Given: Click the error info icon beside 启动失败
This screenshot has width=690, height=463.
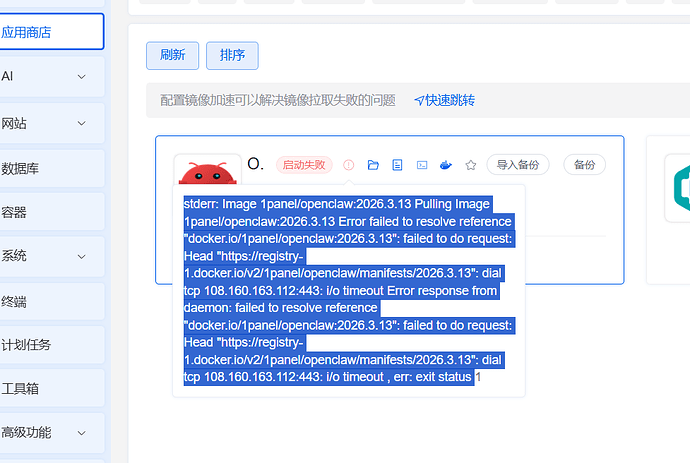Looking at the screenshot, I should click(348, 165).
